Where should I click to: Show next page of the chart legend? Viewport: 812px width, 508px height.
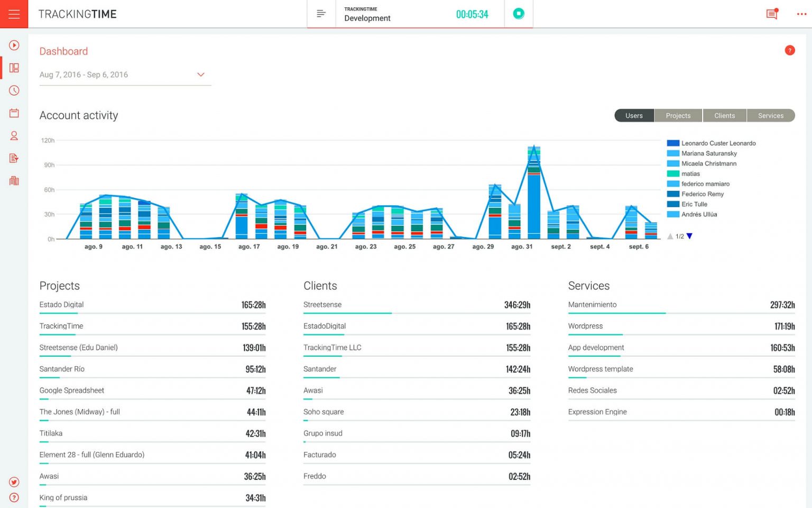(689, 236)
